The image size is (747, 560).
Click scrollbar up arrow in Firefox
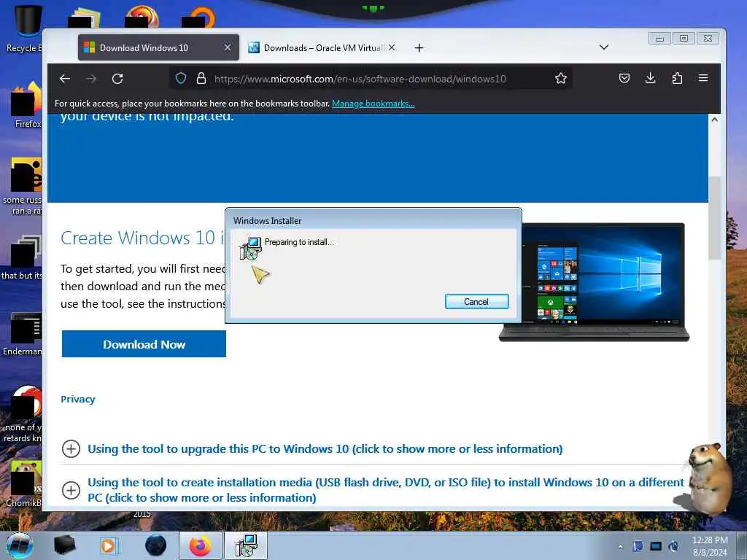click(714, 120)
